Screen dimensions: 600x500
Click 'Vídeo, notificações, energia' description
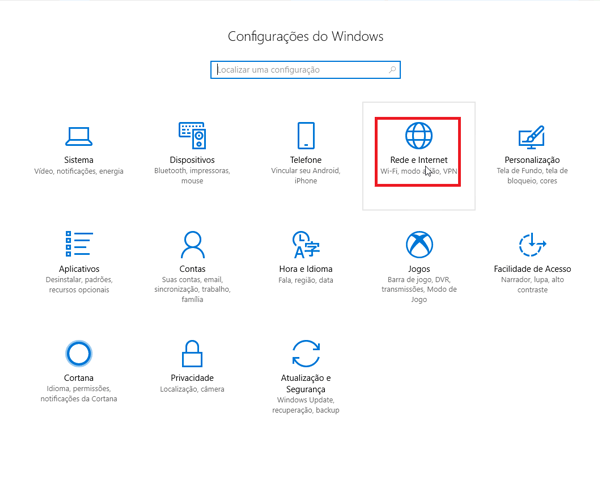[x=78, y=171]
